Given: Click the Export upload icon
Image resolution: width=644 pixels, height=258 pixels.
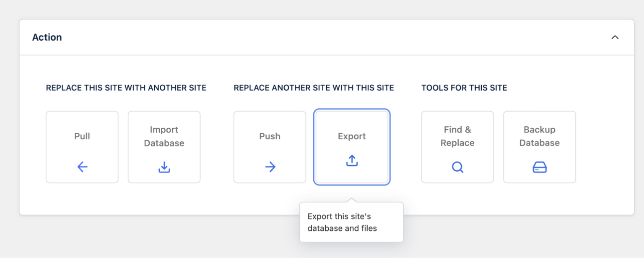Looking at the screenshot, I should (x=352, y=161).
